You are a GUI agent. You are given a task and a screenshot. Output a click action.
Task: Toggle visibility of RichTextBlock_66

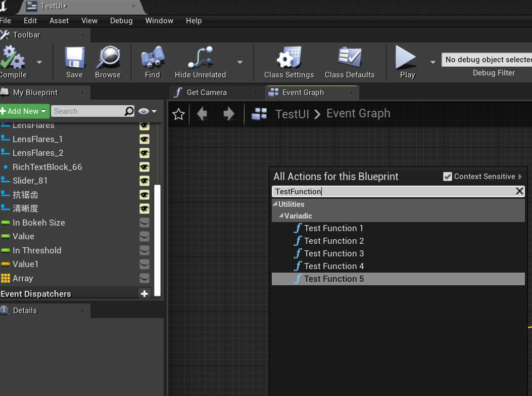[144, 167]
